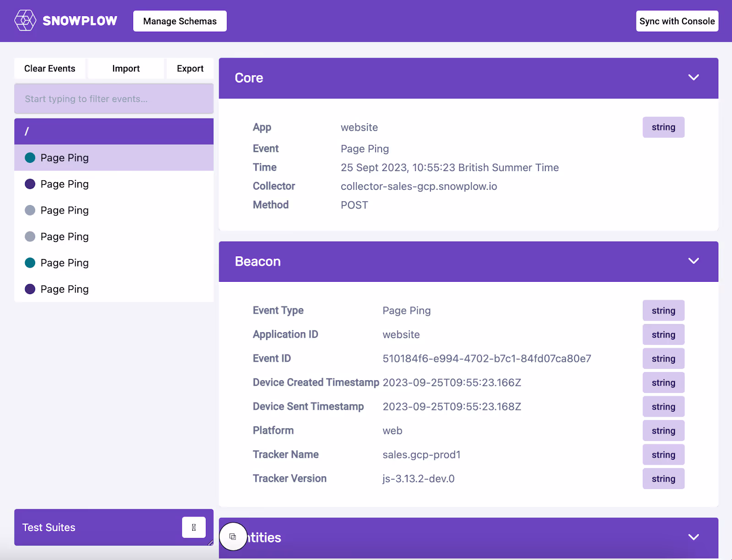This screenshot has height=560, width=732.
Task: Click string badge for Device Sent Timestamp
Action: [x=663, y=407]
